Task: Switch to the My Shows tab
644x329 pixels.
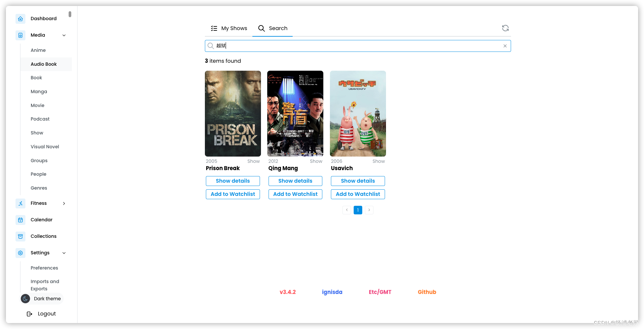Action: 229,28
